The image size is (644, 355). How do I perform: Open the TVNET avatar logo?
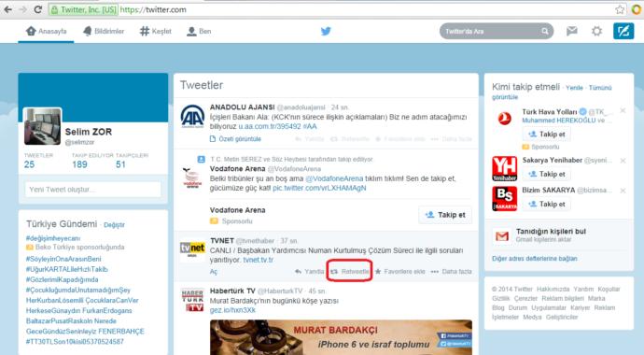[x=192, y=248]
